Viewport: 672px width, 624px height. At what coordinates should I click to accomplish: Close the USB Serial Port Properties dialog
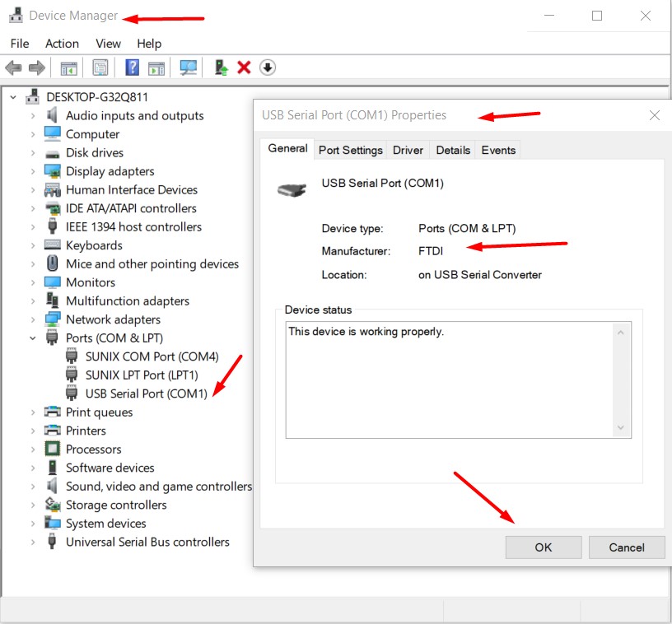pos(654,115)
